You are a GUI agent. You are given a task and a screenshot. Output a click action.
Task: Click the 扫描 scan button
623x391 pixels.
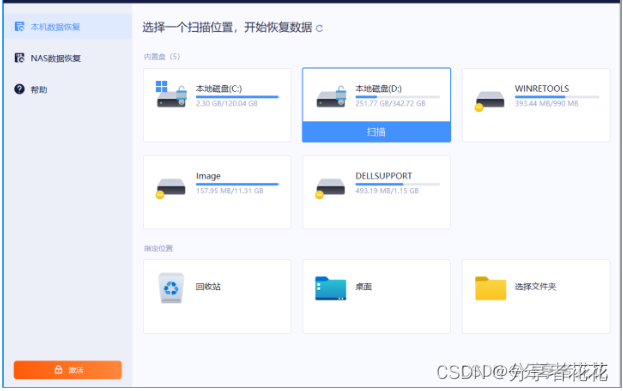point(376,132)
